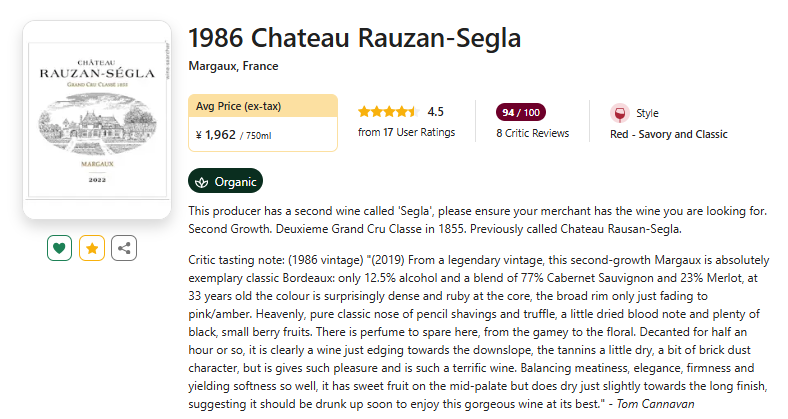Click the Style label text
This screenshot has width=788, height=419.
pyautogui.click(x=647, y=113)
